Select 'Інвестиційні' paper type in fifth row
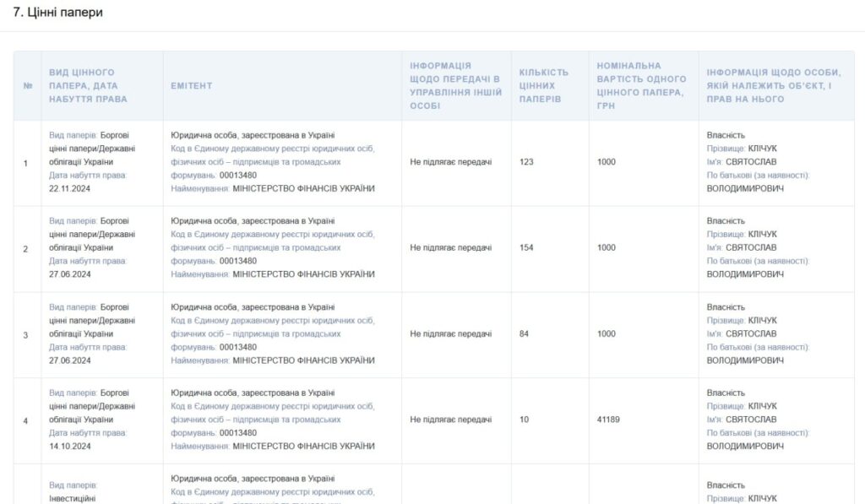 (x=73, y=498)
